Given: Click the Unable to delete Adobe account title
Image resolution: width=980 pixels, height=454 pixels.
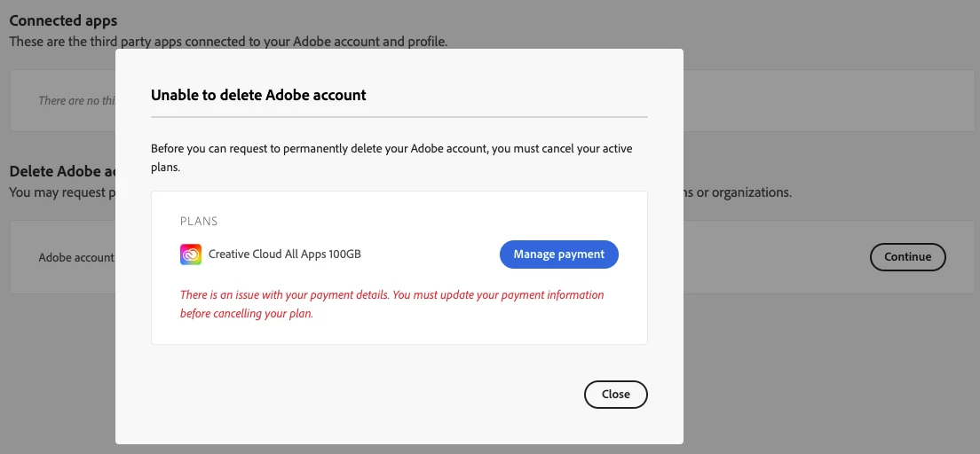Looking at the screenshot, I should point(258,95).
